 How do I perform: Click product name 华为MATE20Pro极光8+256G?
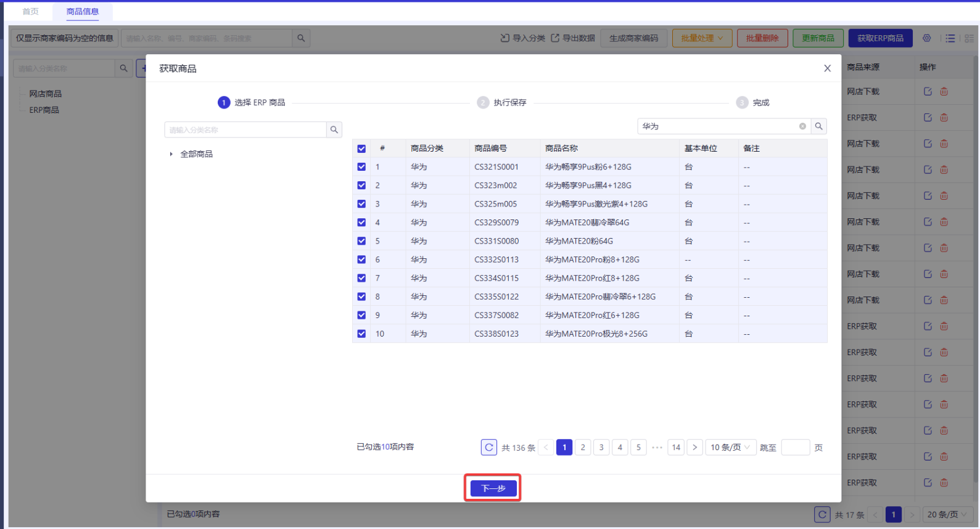point(596,334)
